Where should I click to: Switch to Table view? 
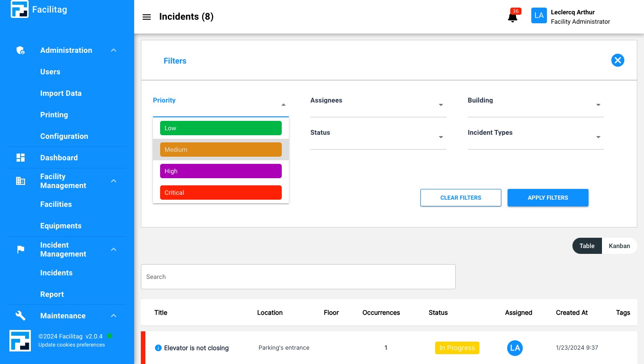click(x=587, y=246)
